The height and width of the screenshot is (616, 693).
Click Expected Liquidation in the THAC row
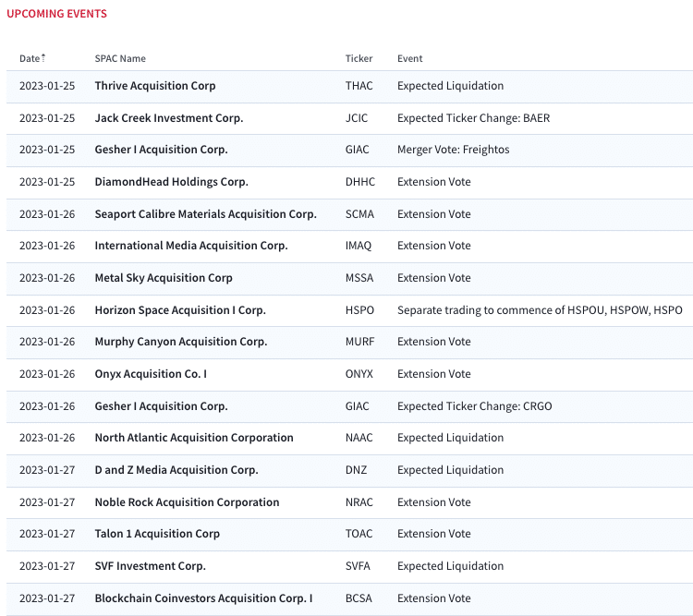(450, 86)
